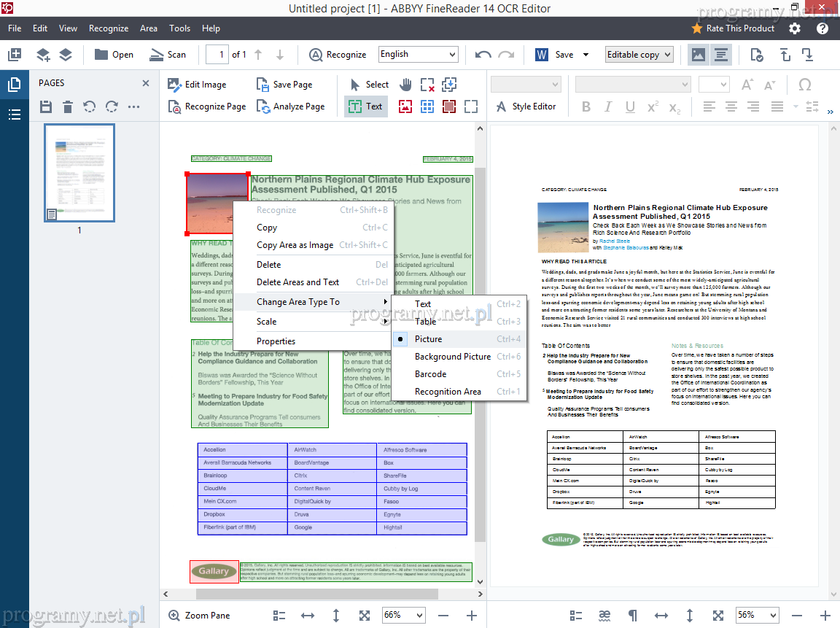Screen dimensions: 840x628
Task: Click the Draw Picture Area tool
Action: coord(405,106)
